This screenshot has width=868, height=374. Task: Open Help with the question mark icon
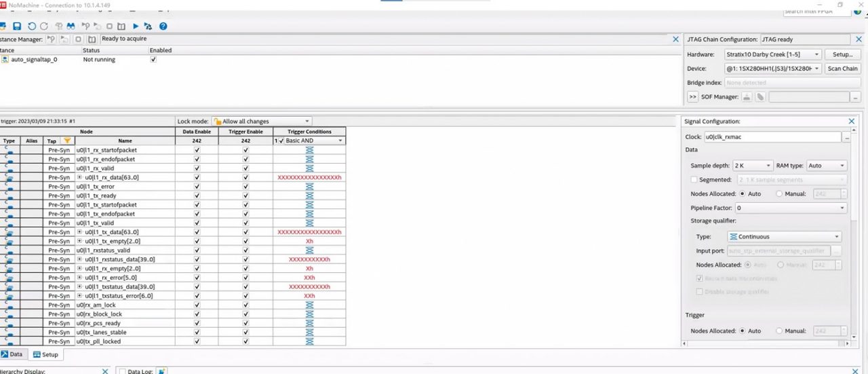(163, 26)
